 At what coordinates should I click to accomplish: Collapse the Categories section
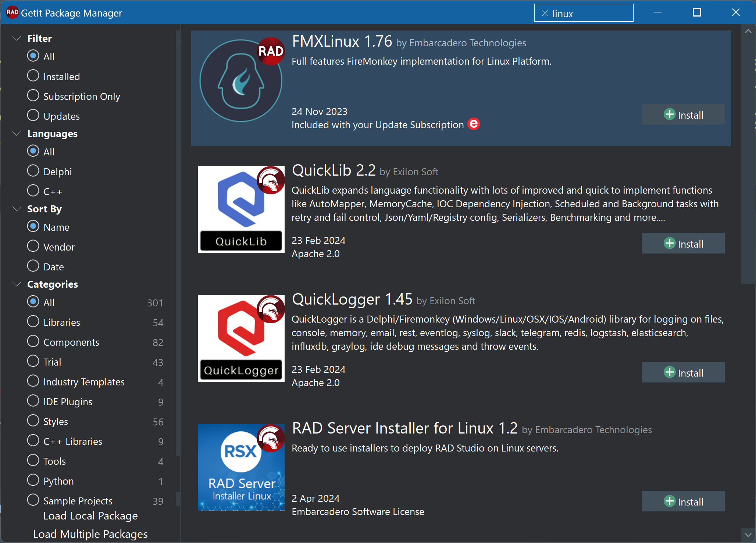pos(17,284)
